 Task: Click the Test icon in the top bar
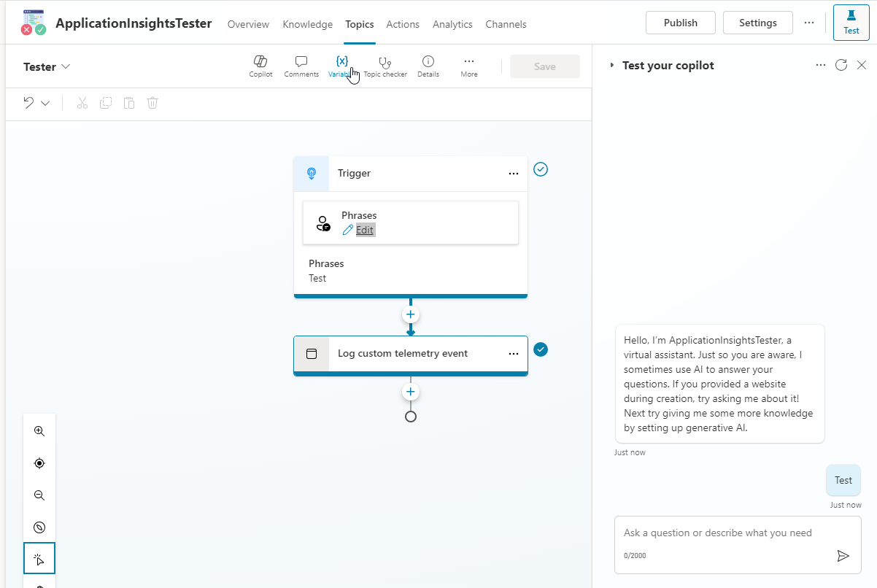(x=851, y=22)
